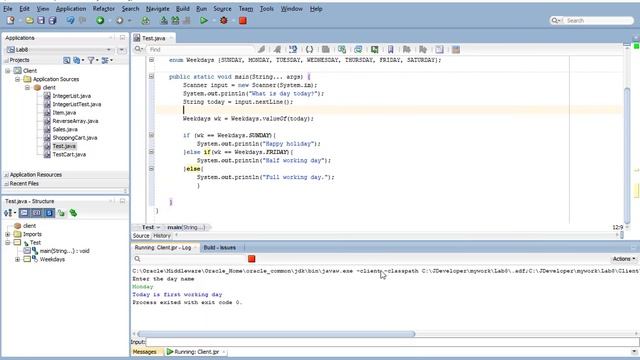Image resolution: width=640 pixels, height=360 pixels.
Task: Switch to the History editor tab
Action: point(162,236)
